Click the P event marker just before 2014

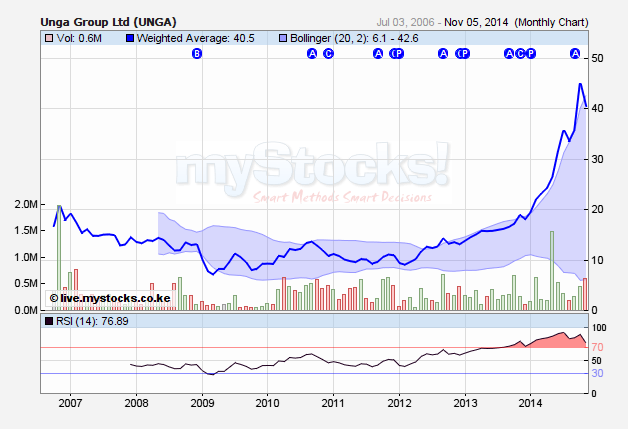[531, 53]
